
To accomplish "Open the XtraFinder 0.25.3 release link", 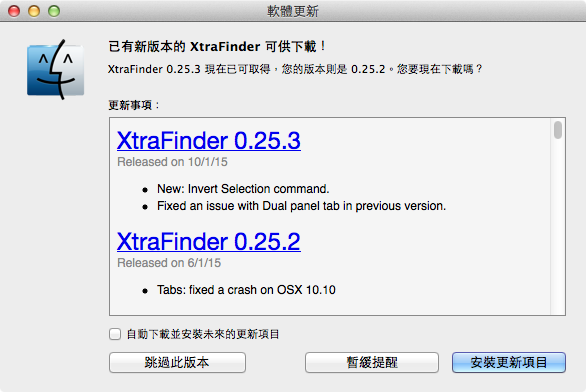I will pos(209,141).
